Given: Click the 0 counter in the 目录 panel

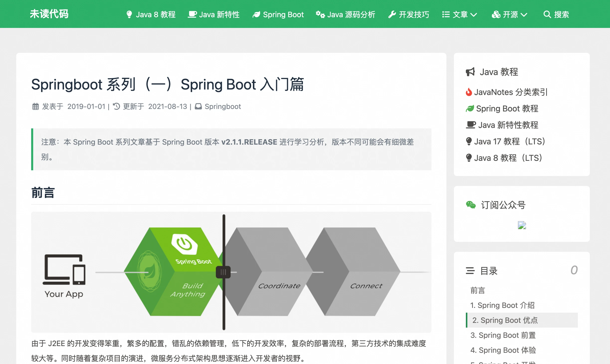Looking at the screenshot, I should click(x=574, y=270).
